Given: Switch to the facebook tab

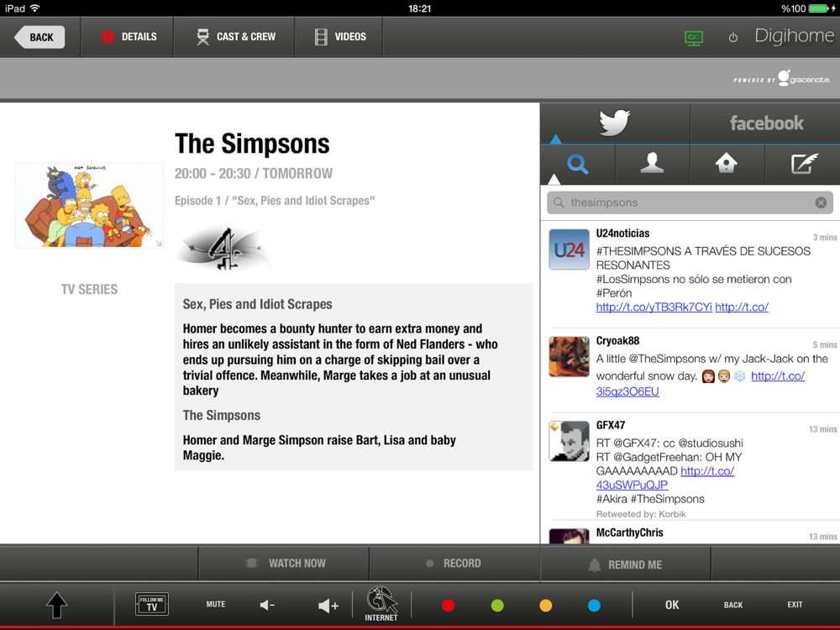Looking at the screenshot, I should [765, 123].
